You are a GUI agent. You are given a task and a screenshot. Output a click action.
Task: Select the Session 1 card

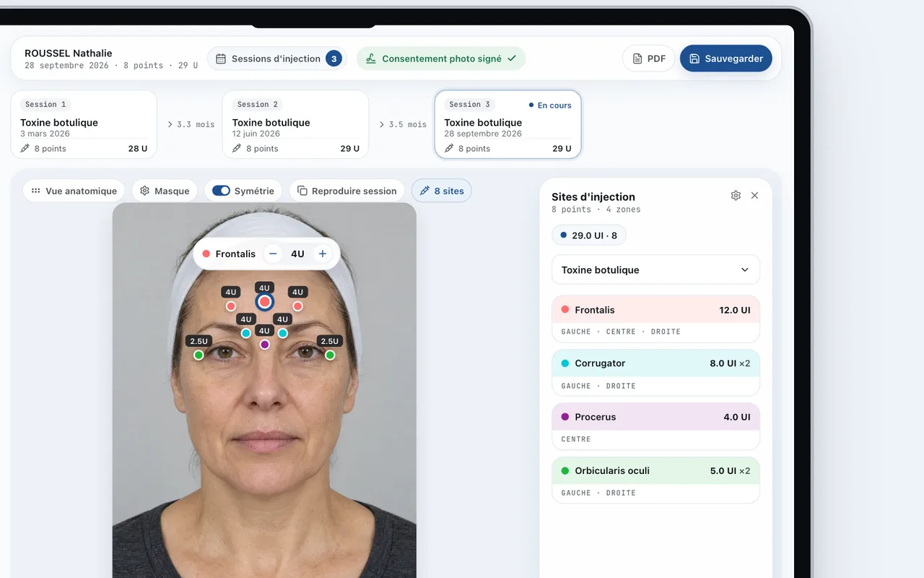[x=84, y=124]
